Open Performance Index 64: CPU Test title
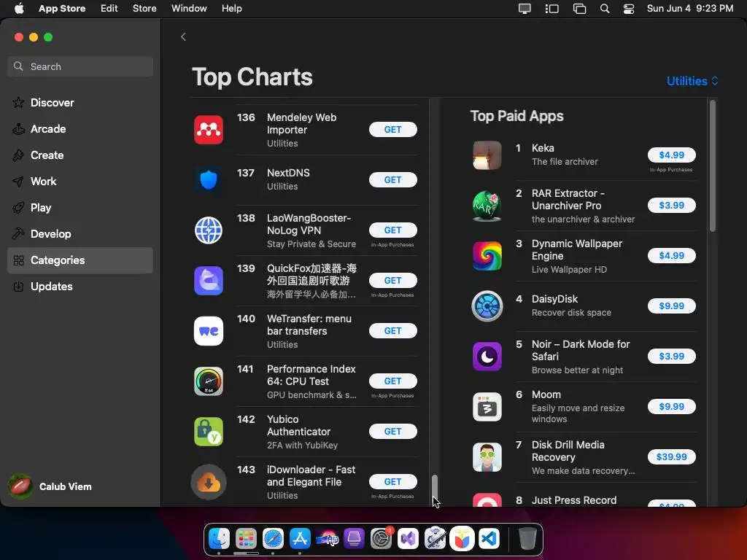The image size is (747, 560). (x=311, y=376)
